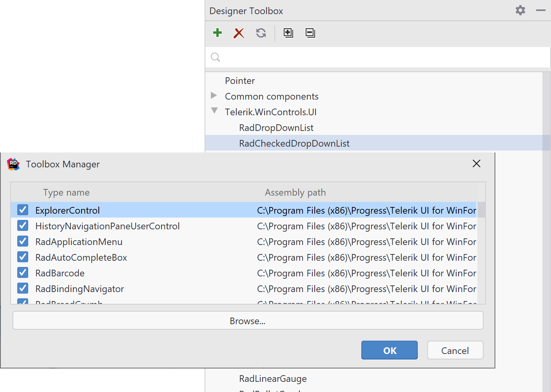Select the RadAutoCompleteBox type name
Screen dimensions: 551x392
(x=81, y=258)
